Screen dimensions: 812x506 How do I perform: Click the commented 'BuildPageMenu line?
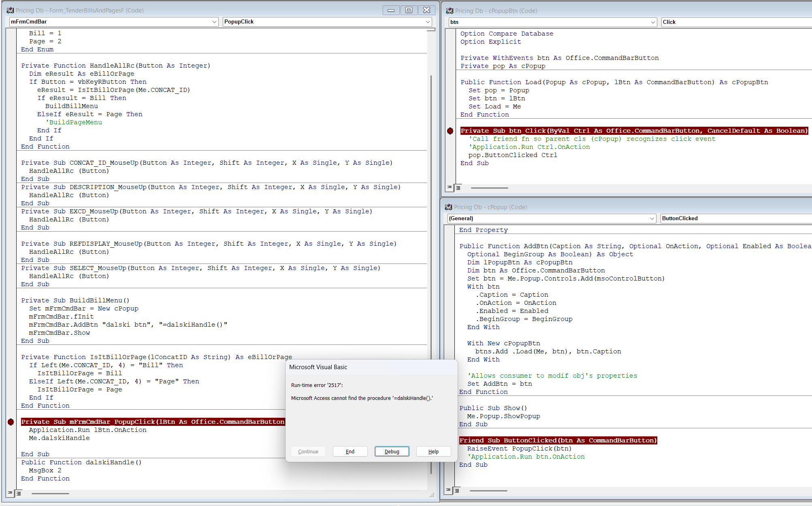click(73, 122)
